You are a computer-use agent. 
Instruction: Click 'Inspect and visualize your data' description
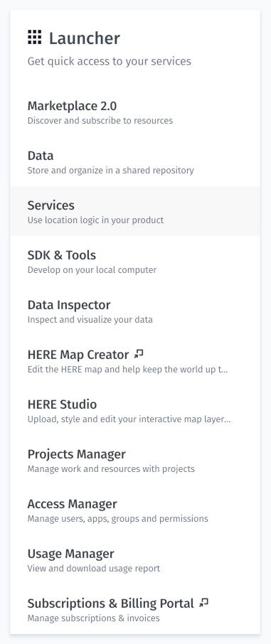click(x=90, y=320)
